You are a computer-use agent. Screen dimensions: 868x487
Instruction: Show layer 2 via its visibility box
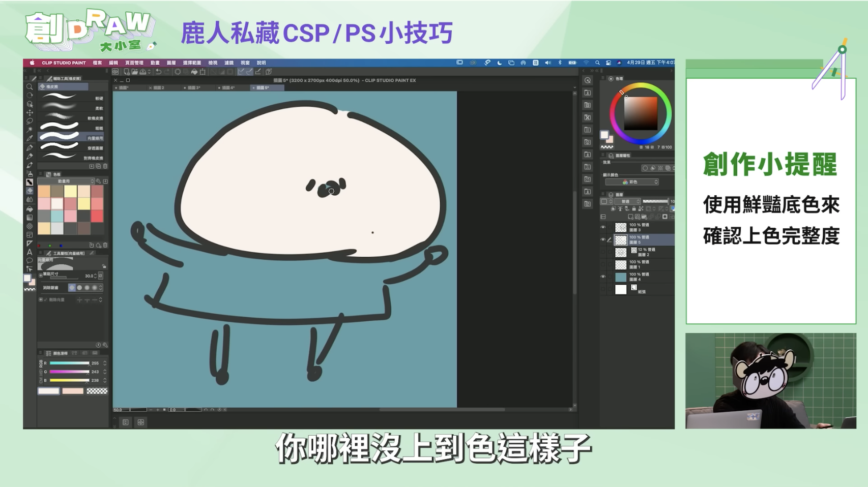tap(603, 252)
